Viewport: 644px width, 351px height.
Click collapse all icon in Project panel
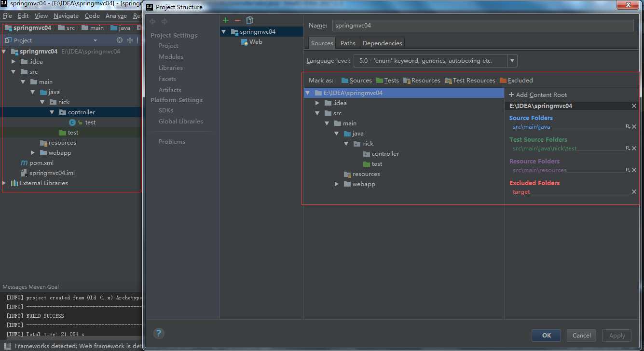click(130, 40)
